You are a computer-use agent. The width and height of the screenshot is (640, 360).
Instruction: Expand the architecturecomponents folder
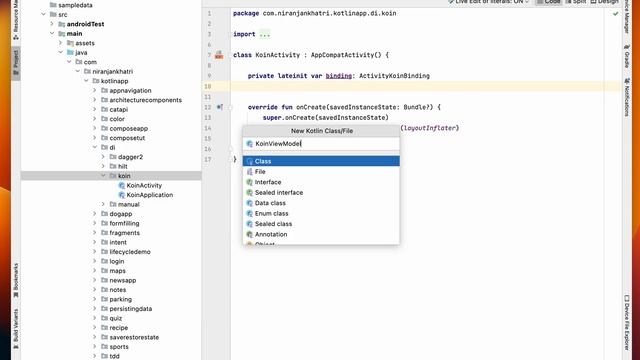tap(95, 100)
